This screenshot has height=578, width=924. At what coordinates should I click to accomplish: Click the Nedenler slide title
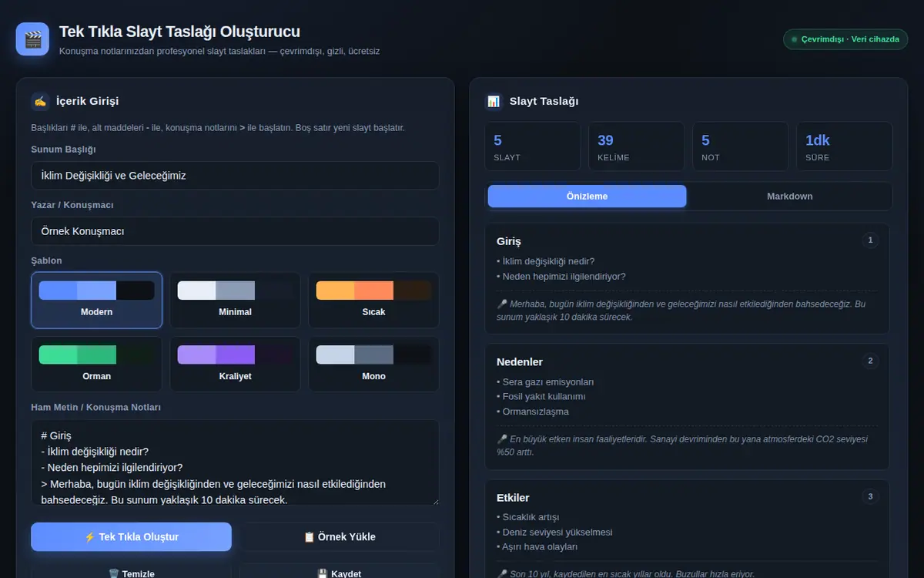click(x=520, y=361)
